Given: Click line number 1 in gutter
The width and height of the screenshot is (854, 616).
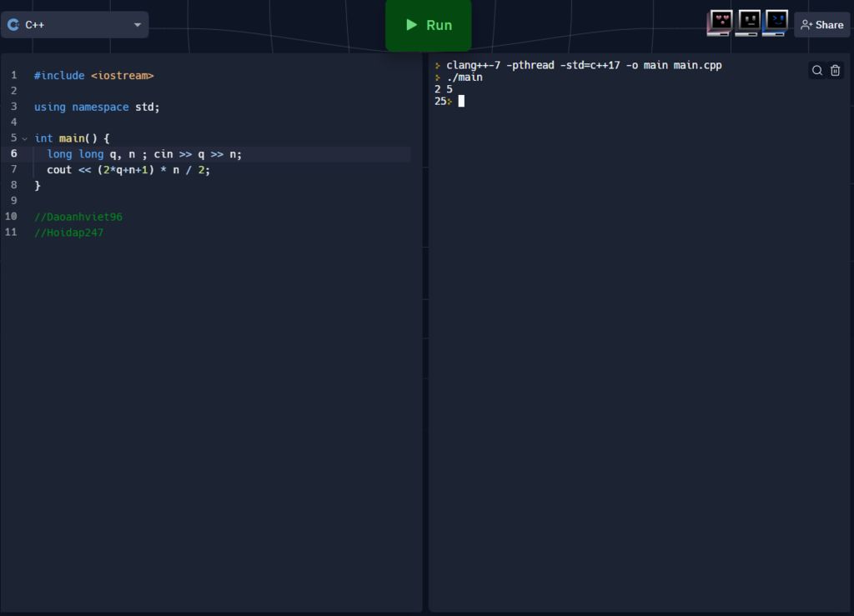Looking at the screenshot, I should (x=13, y=75).
